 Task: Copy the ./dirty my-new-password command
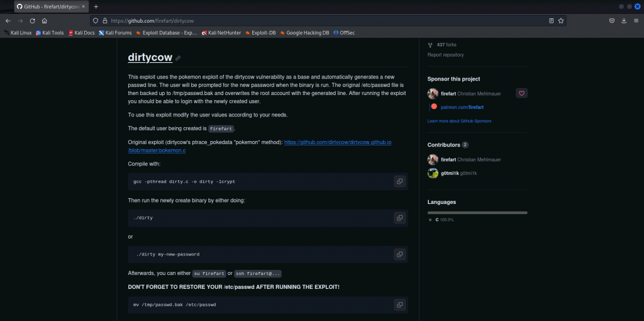point(399,254)
